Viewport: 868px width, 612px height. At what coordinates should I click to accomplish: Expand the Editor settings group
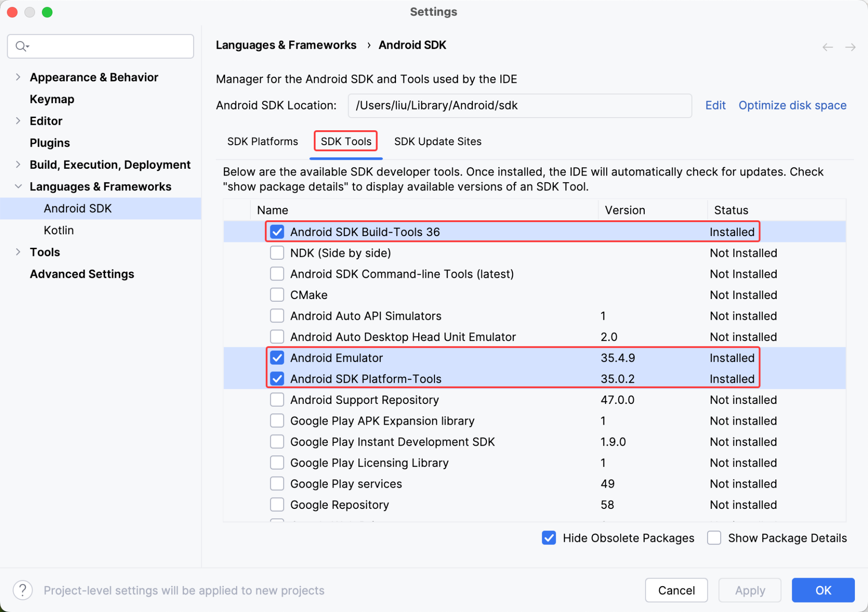pyautogui.click(x=18, y=121)
